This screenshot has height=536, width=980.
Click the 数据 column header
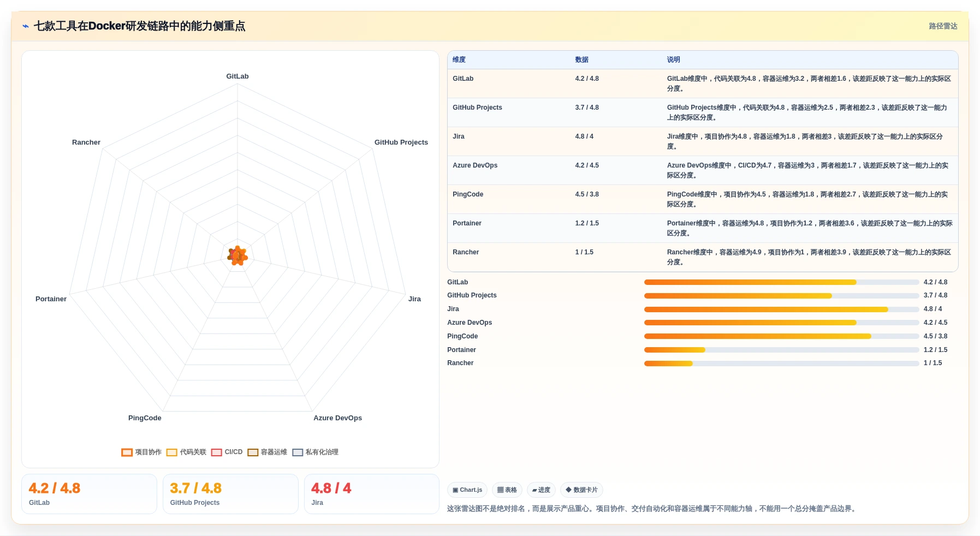pos(581,59)
